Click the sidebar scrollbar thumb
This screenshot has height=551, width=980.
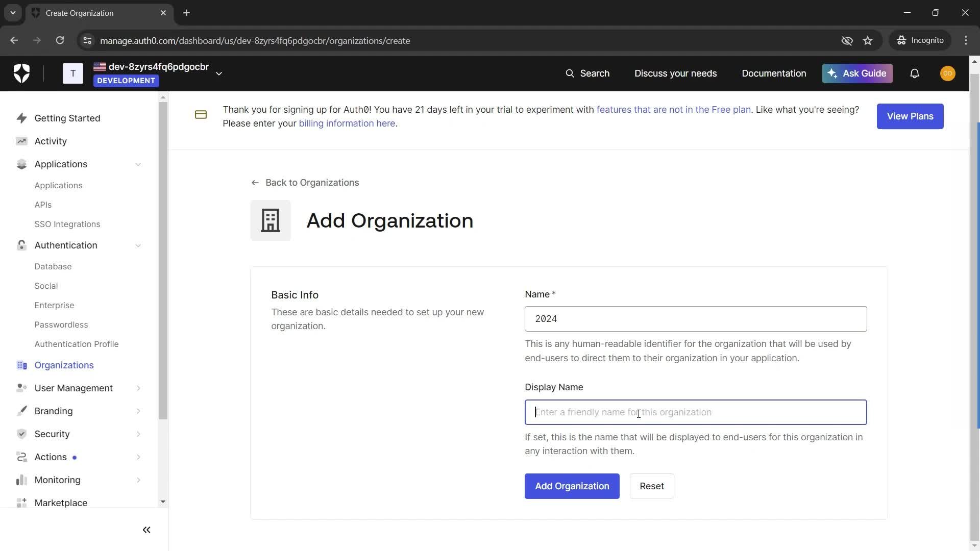pyautogui.click(x=163, y=260)
